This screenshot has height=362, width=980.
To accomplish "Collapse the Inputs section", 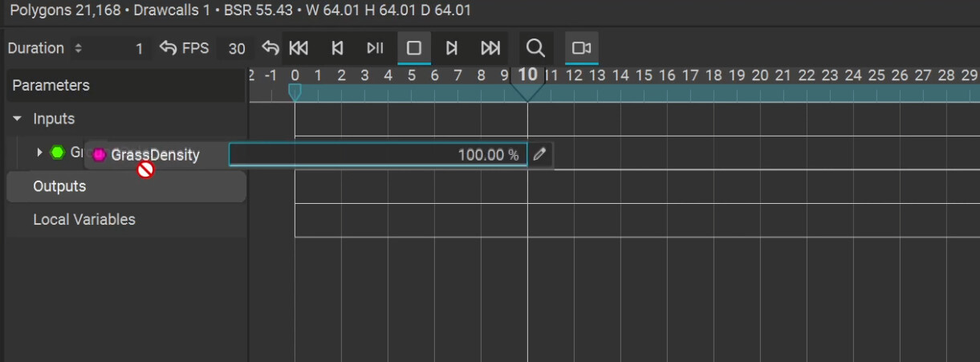I will click(x=18, y=119).
